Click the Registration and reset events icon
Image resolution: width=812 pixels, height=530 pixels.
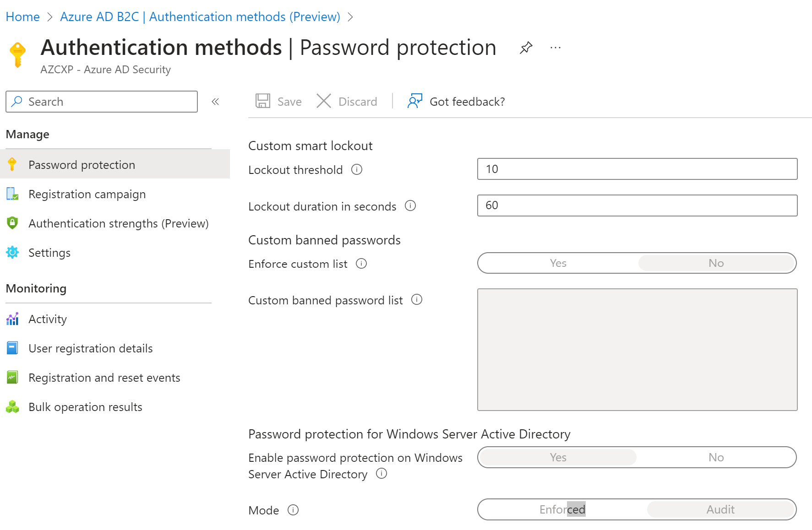tap(12, 377)
